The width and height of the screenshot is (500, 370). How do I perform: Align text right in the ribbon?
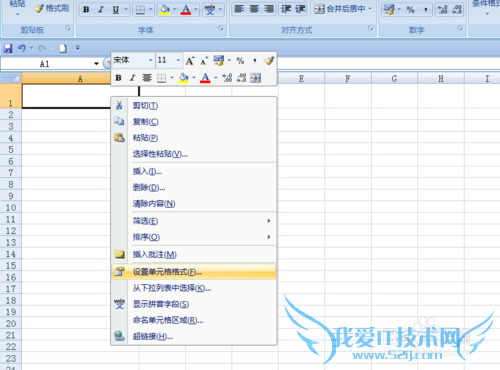click(x=269, y=9)
